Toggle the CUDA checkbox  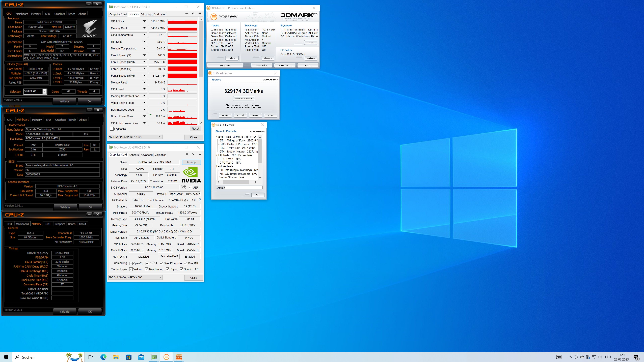click(x=147, y=263)
